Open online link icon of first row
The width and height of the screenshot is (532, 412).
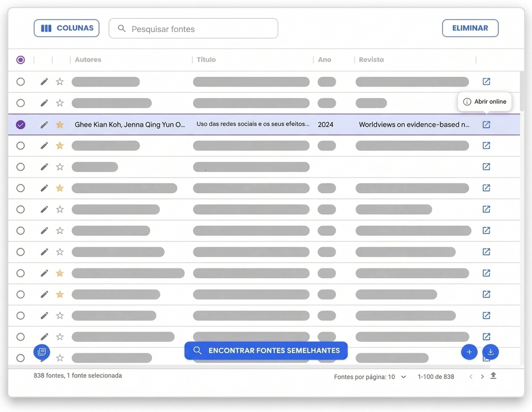tap(486, 81)
